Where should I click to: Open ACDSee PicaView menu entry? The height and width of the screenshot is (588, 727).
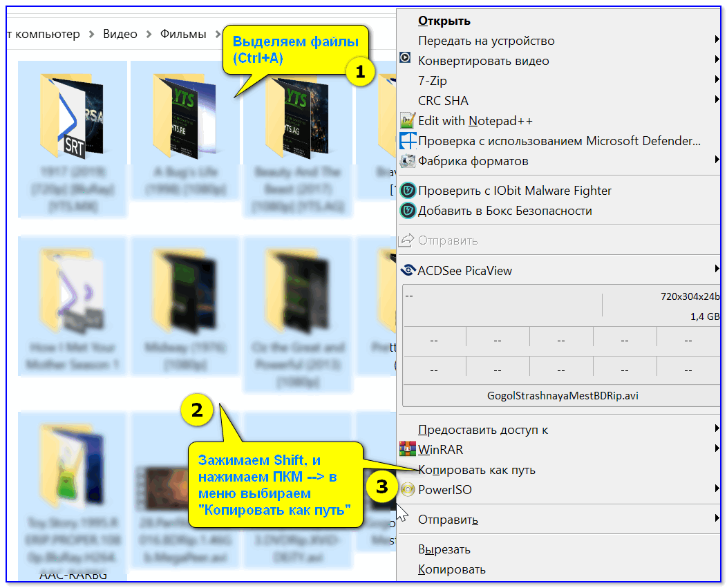(464, 271)
